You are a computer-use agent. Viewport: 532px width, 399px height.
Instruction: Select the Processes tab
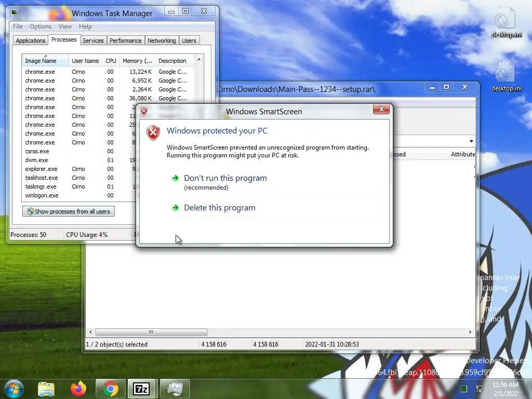pos(64,39)
